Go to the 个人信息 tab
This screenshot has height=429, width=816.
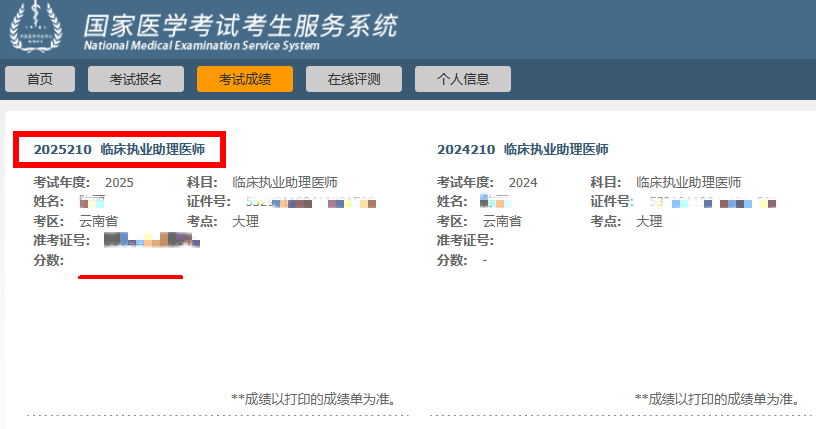pos(463,80)
